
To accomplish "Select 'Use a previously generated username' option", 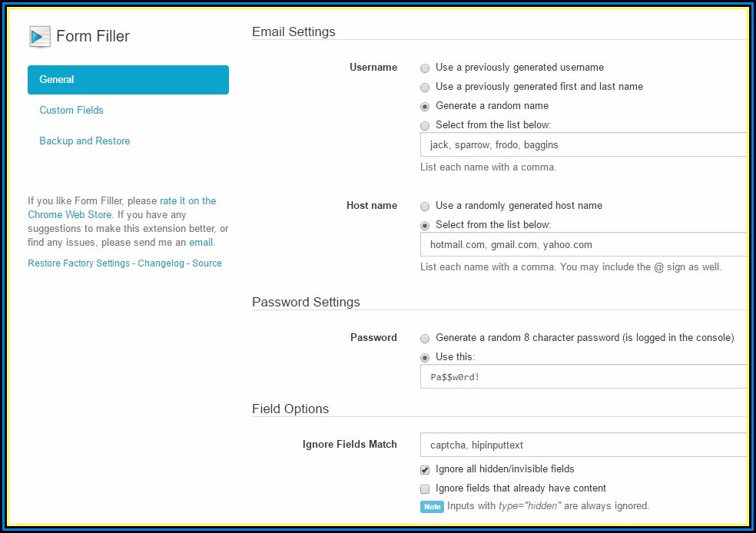I will pos(425,68).
